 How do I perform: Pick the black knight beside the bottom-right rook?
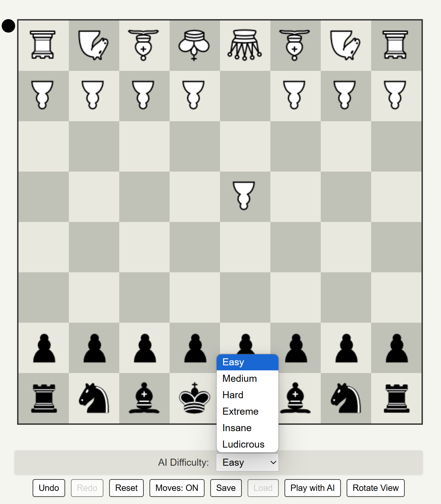[x=346, y=398]
